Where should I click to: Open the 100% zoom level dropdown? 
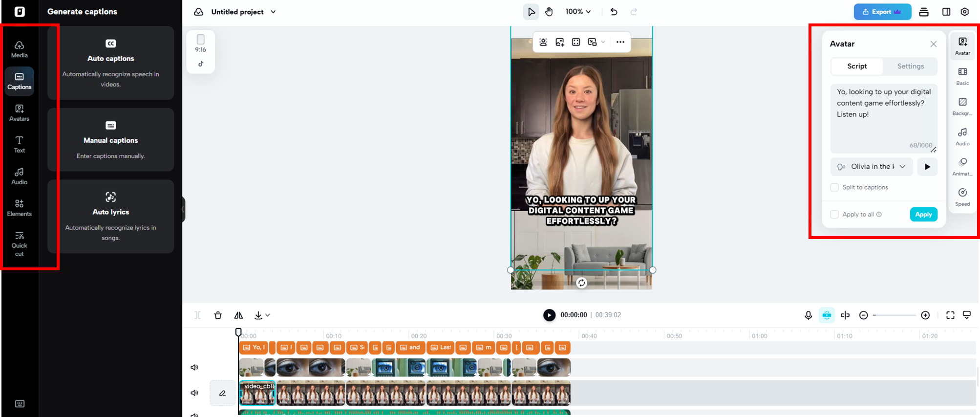coord(578,12)
